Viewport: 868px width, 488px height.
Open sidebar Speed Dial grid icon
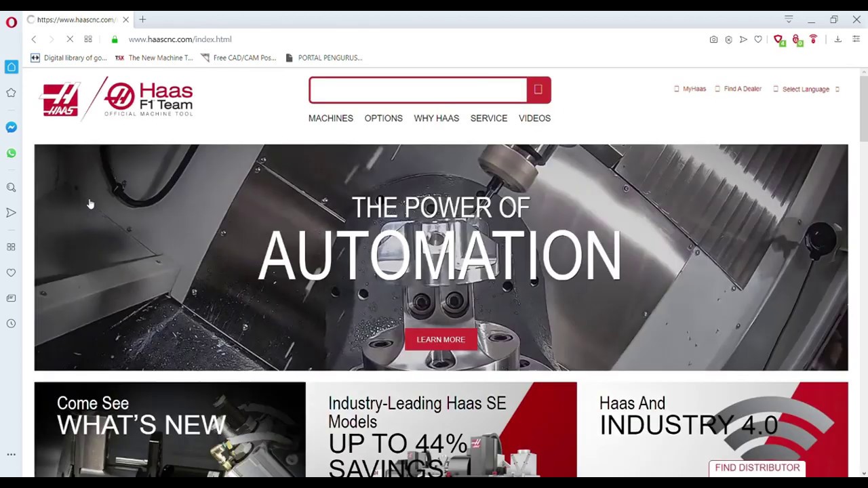point(11,247)
